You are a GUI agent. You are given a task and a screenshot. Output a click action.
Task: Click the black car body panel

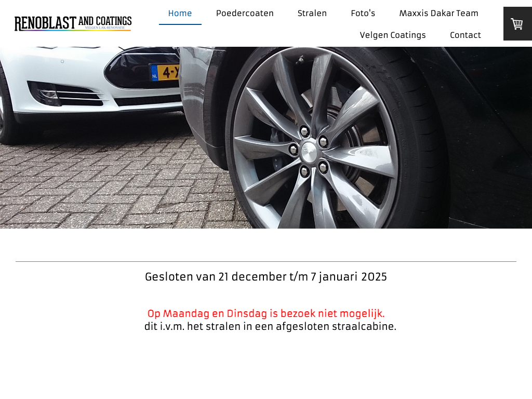pyautogui.click(x=488, y=136)
